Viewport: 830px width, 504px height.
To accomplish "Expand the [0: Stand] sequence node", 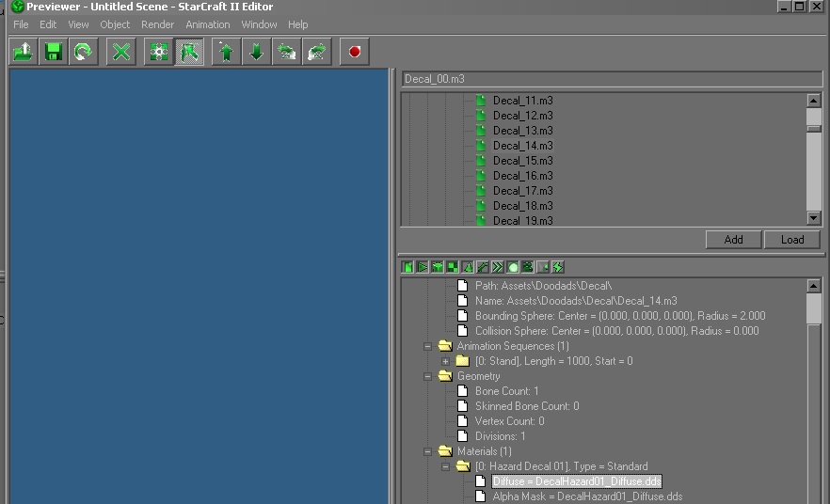I will pyautogui.click(x=446, y=361).
